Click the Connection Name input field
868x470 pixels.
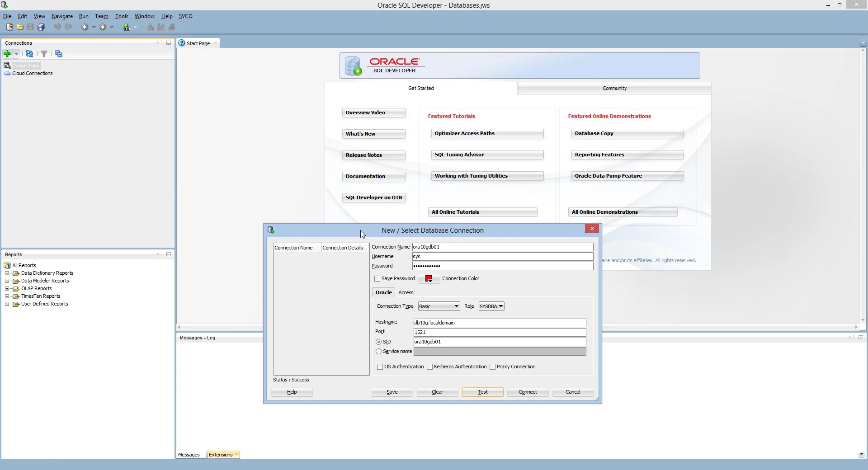[x=503, y=247]
